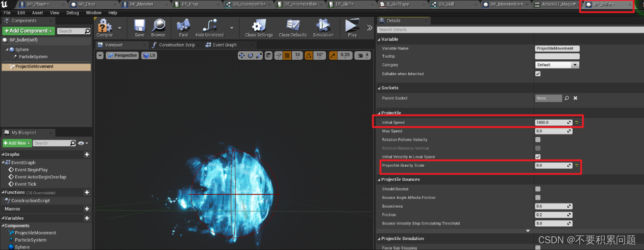Toggle scale snapping in the viewport toolbar
The width and height of the screenshot is (644, 250).
pyautogui.click(x=332, y=55)
